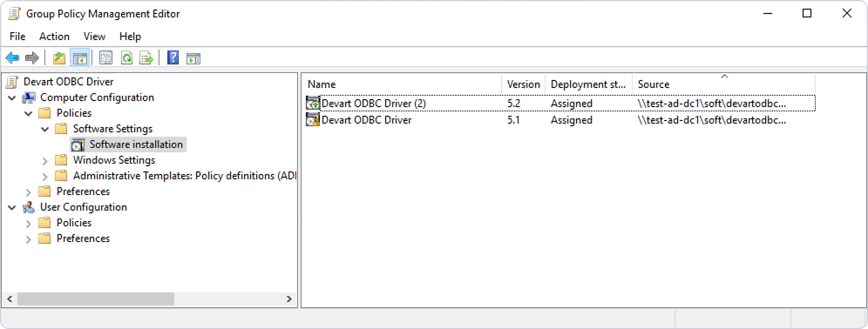The width and height of the screenshot is (868, 329).
Task: Open the Help menu
Action: (x=130, y=37)
